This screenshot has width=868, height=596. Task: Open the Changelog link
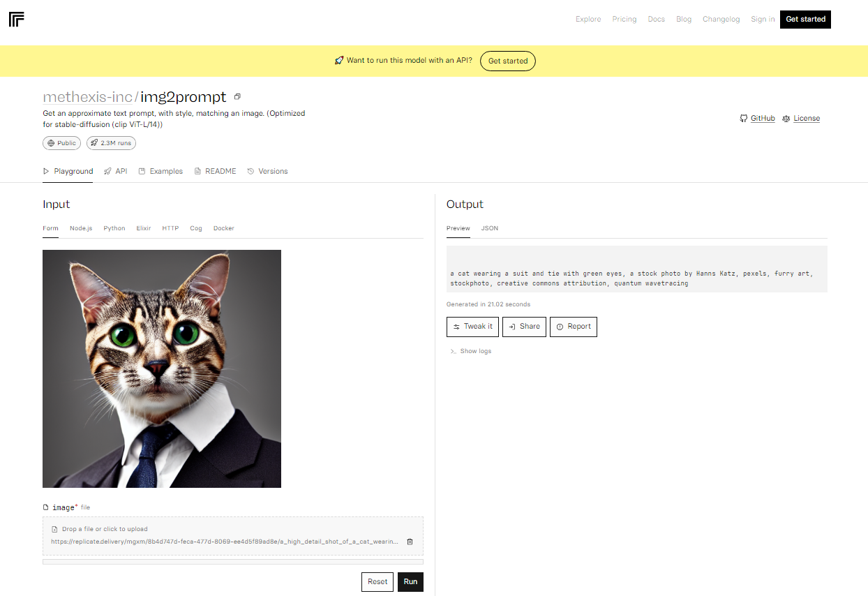721,20
